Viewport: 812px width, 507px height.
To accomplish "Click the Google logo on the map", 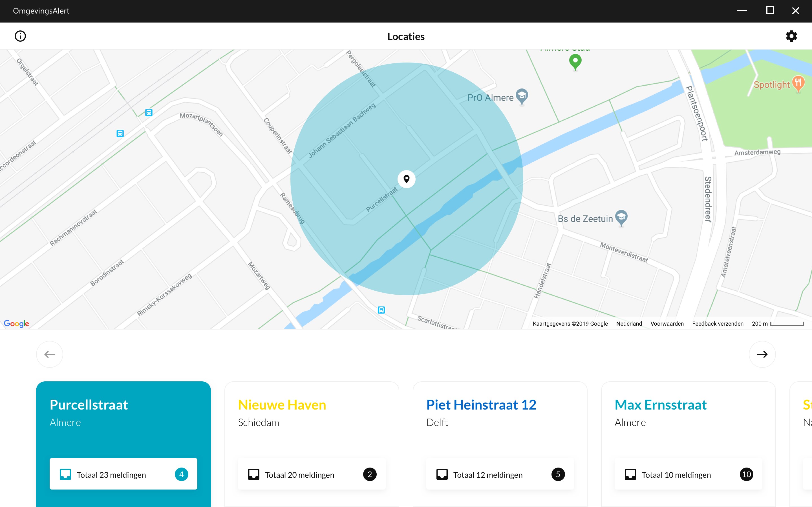I will pyautogui.click(x=16, y=324).
